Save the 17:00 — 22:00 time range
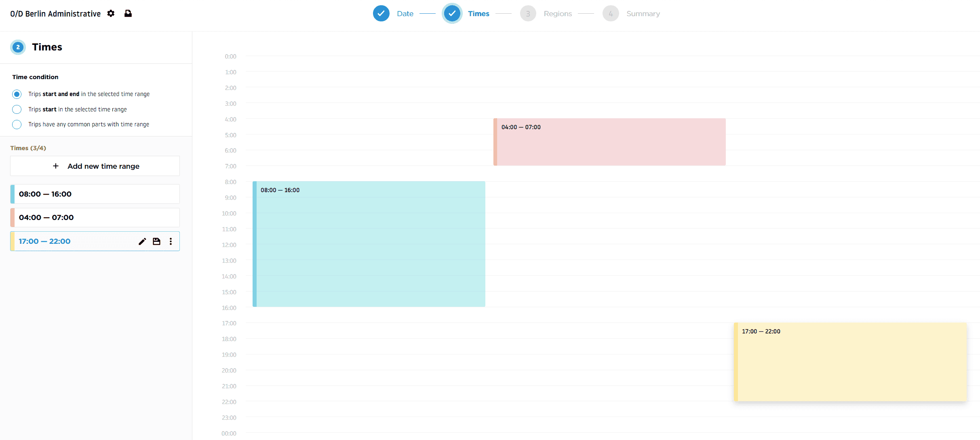 (x=156, y=241)
